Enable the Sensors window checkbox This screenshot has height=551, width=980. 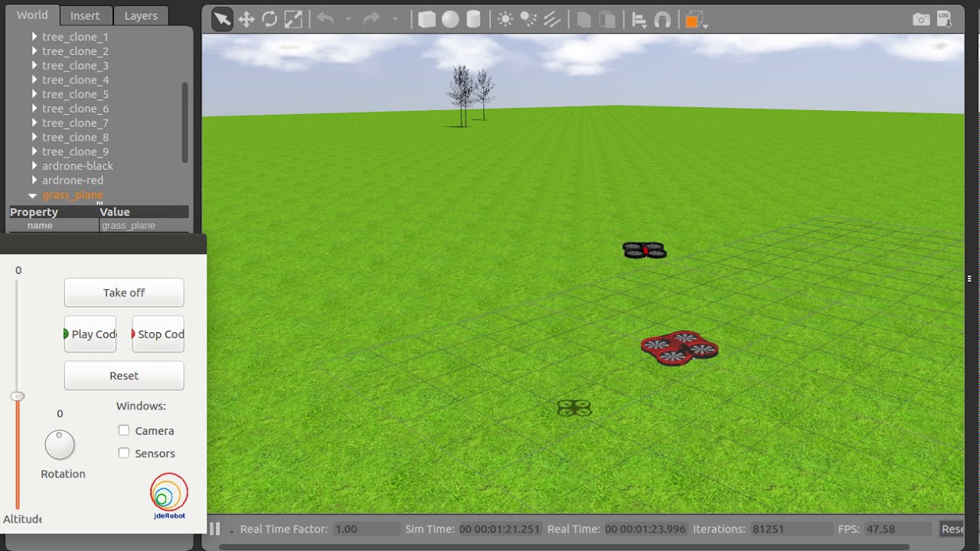pos(124,453)
